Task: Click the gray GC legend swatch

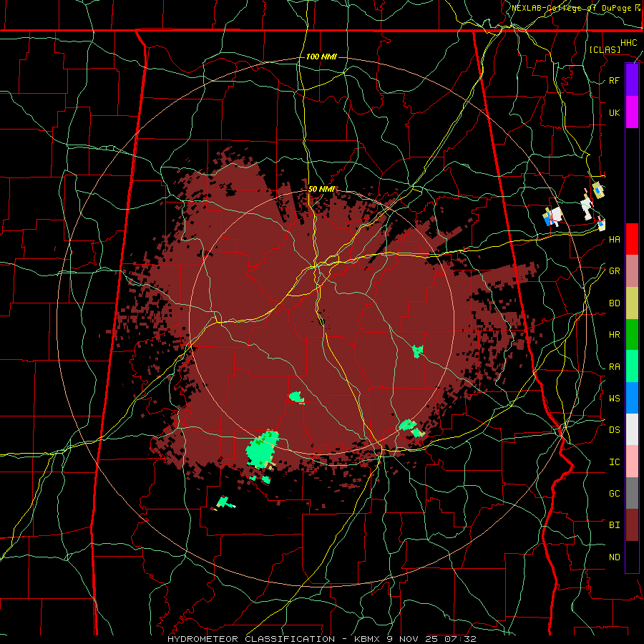Action: (632, 493)
